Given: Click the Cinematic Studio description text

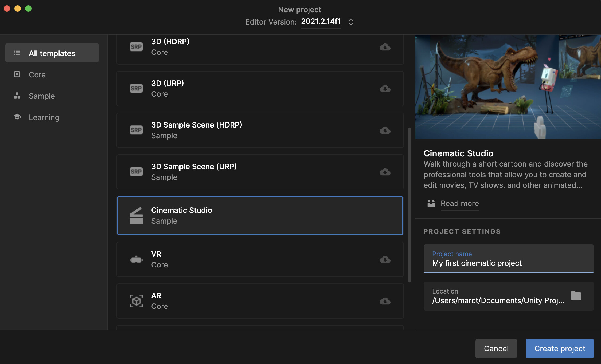Looking at the screenshot, I should (x=505, y=175).
